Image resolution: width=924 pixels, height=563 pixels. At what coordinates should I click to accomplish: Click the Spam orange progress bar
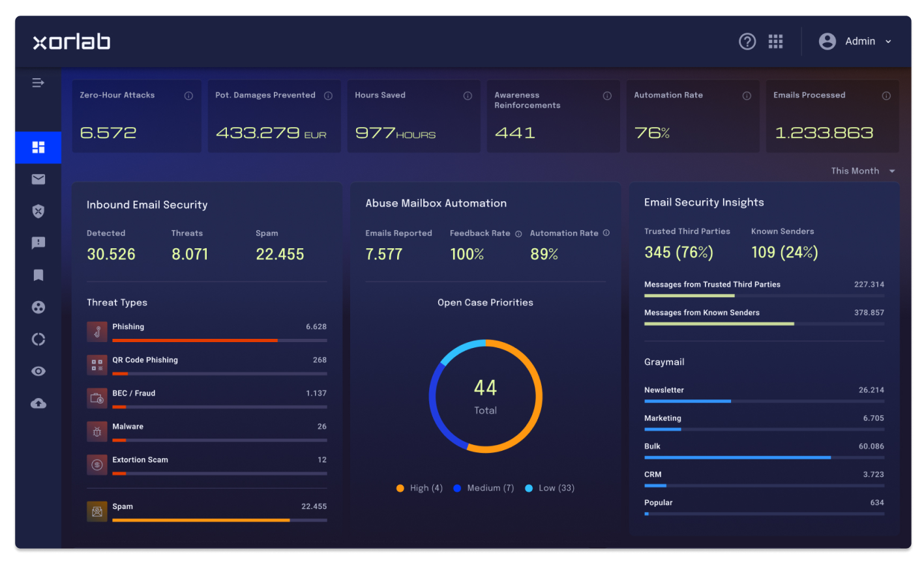pyautogui.click(x=220, y=520)
